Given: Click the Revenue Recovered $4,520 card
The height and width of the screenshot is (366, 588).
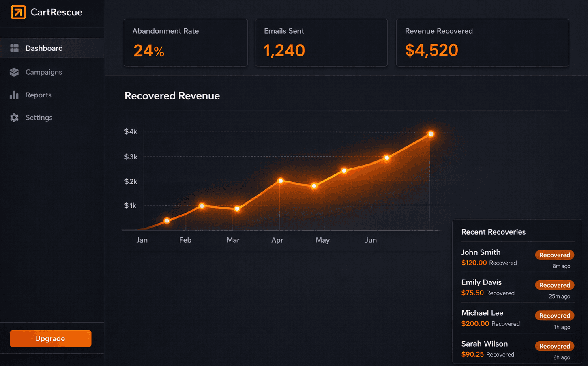Looking at the screenshot, I should tap(482, 43).
